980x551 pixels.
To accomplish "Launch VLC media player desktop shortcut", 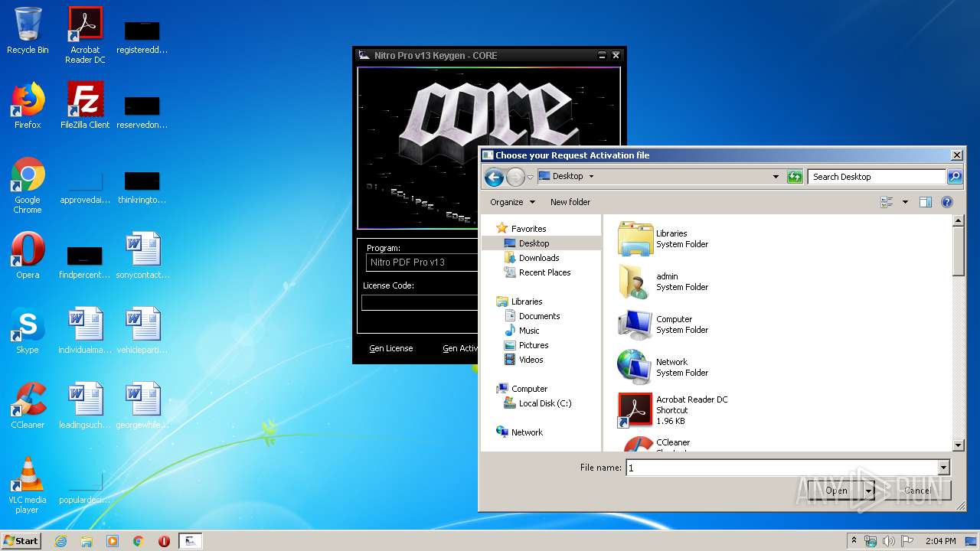I will [28, 485].
